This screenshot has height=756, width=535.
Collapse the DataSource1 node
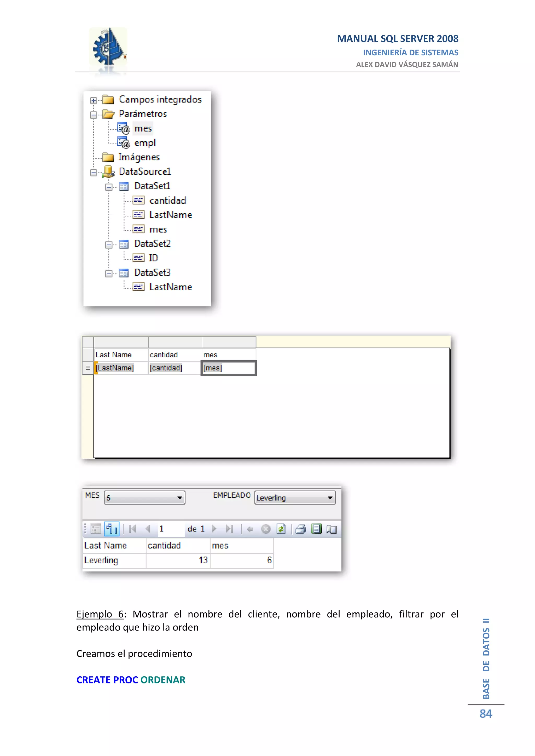pyautogui.click(x=94, y=173)
